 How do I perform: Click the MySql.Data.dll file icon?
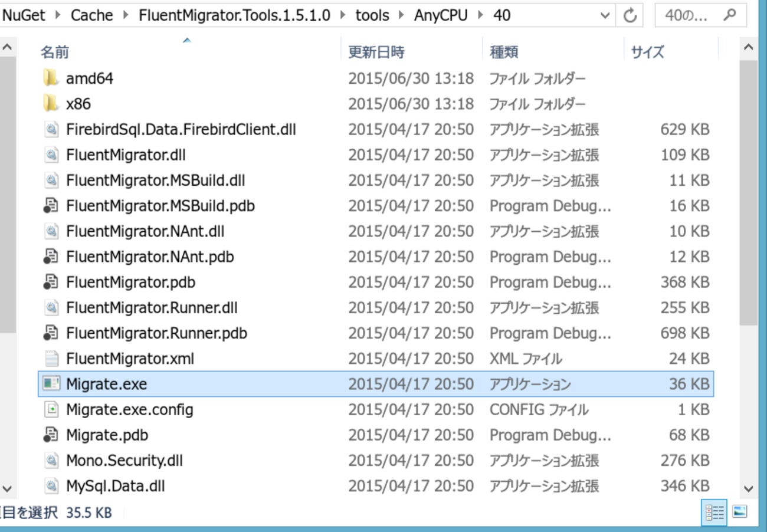51,486
